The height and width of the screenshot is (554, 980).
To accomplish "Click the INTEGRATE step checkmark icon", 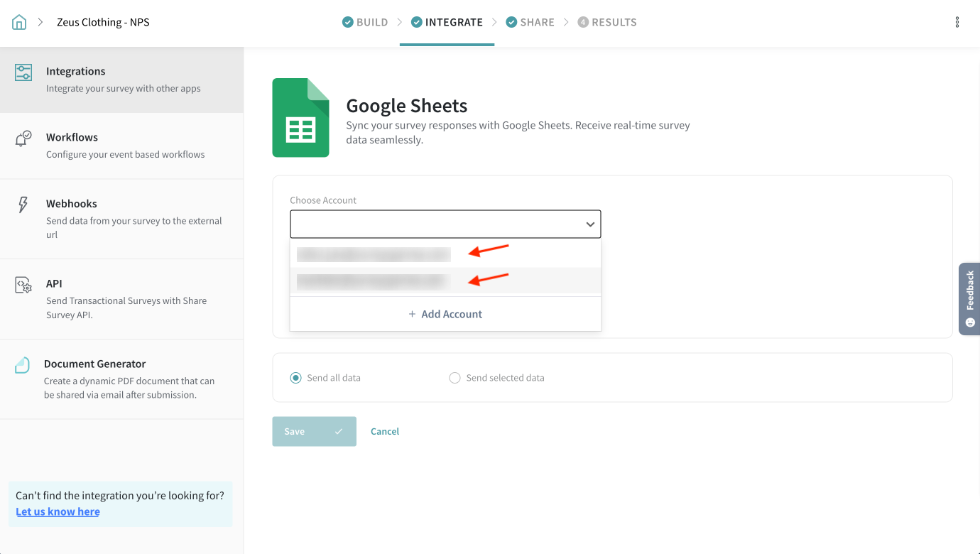I will 417,22.
